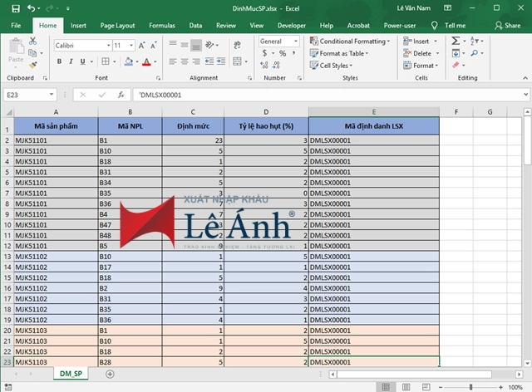
Task: Open the Page Layout tab
Action: pyautogui.click(x=117, y=26)
